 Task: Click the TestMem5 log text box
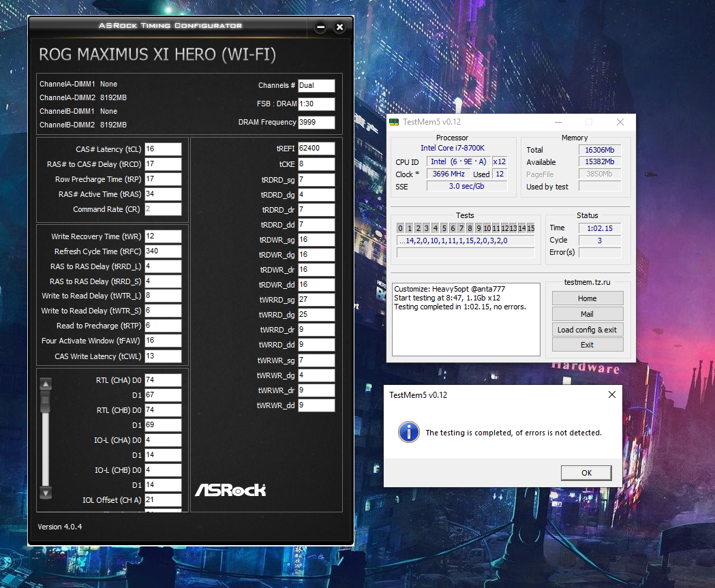[466, 319]
